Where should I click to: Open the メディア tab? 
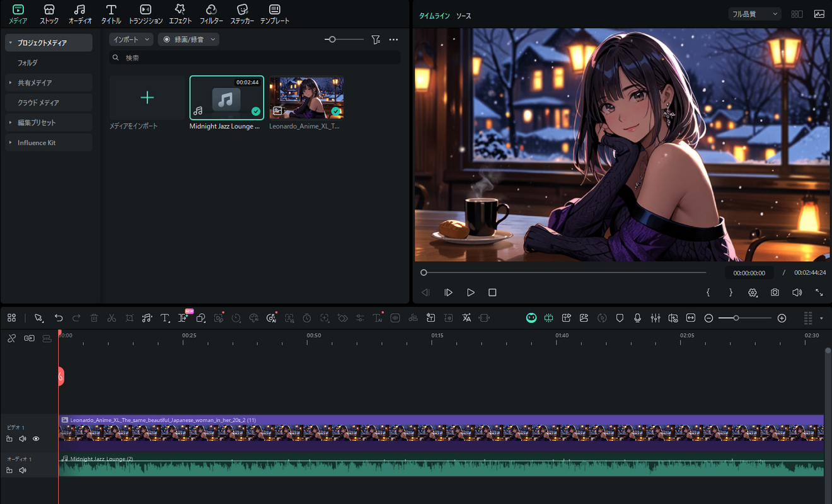pyautogui.click(x=18, y=14)
